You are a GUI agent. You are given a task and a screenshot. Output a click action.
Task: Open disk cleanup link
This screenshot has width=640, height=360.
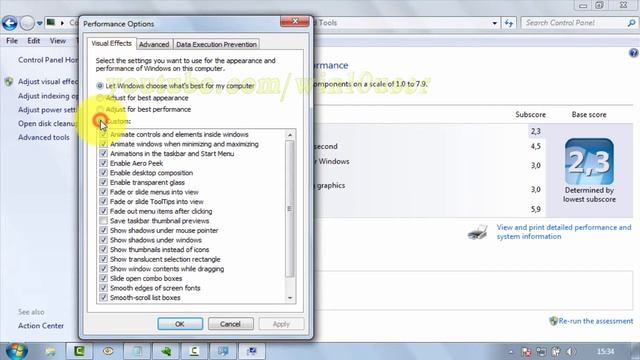tap(47, 124)
